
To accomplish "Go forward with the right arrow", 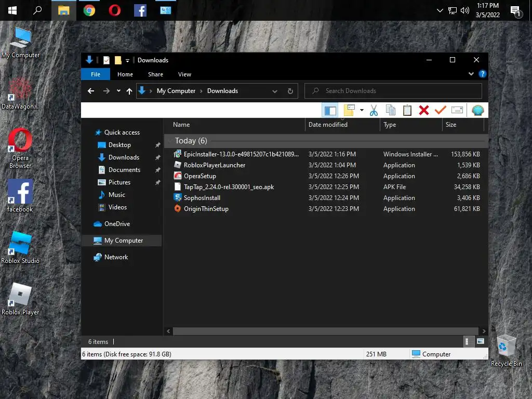I will (x=106, y=91).
